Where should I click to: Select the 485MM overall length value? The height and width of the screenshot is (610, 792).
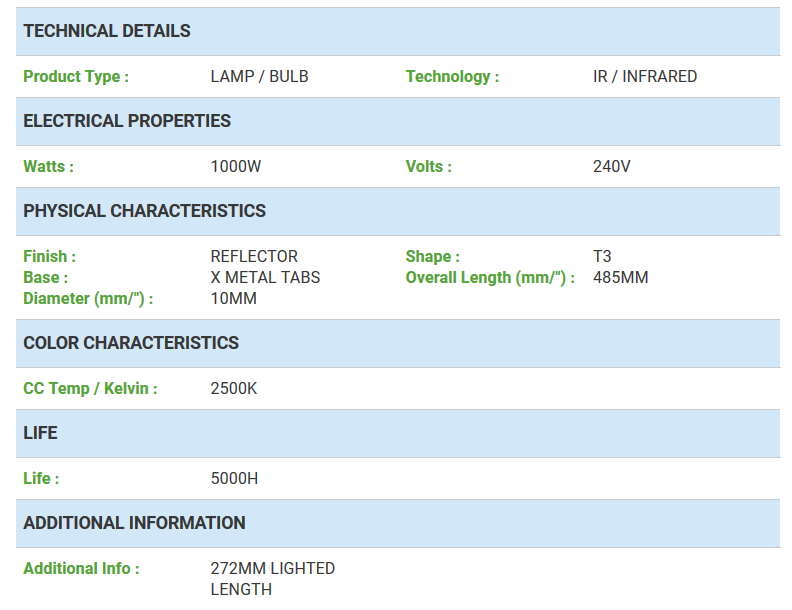[x=620, y=277]
